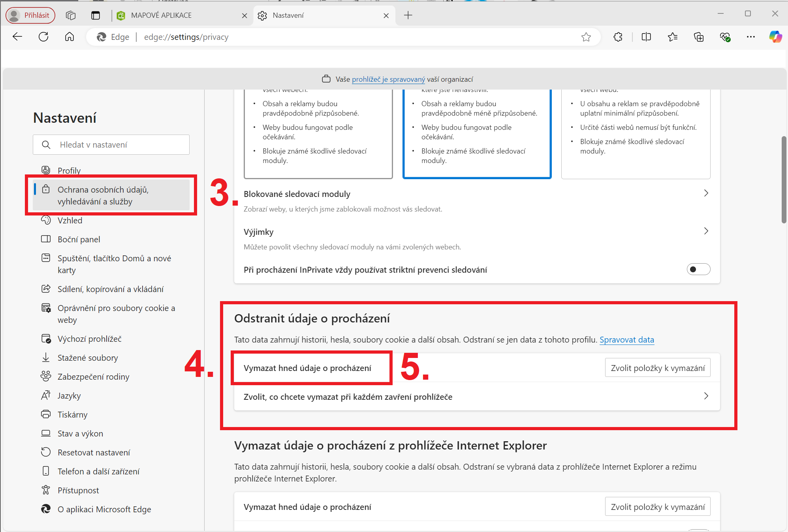The height and width of the screenshot is (532, 788).
Task: Add page to favorites star
Action: [x=586, y=37]
